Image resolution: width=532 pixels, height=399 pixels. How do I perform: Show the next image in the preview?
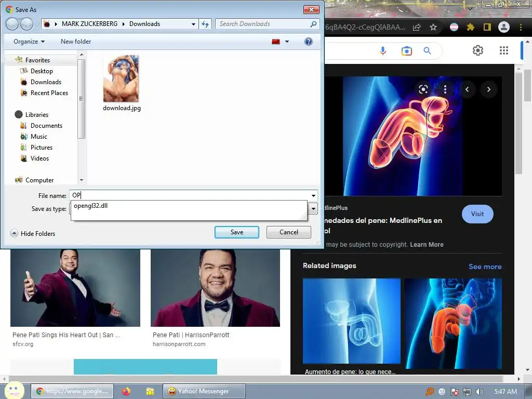coord(488,89)
